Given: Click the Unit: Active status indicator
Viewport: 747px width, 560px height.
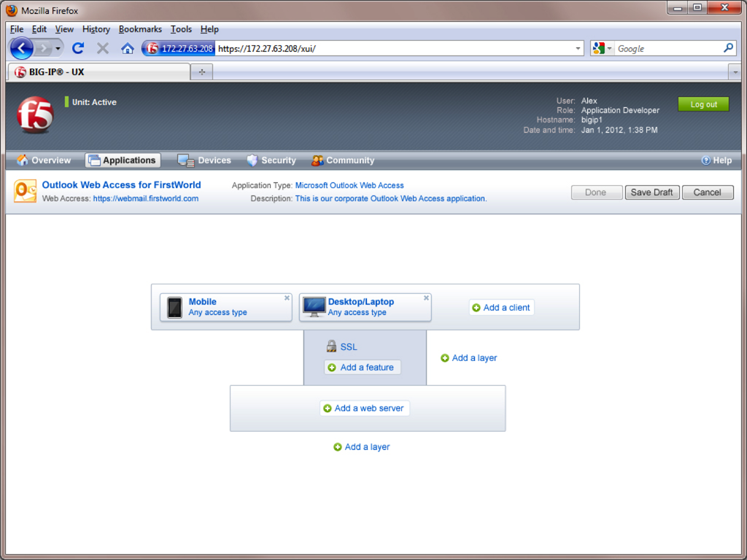Looking at the screenshot, I should [91, 102].
